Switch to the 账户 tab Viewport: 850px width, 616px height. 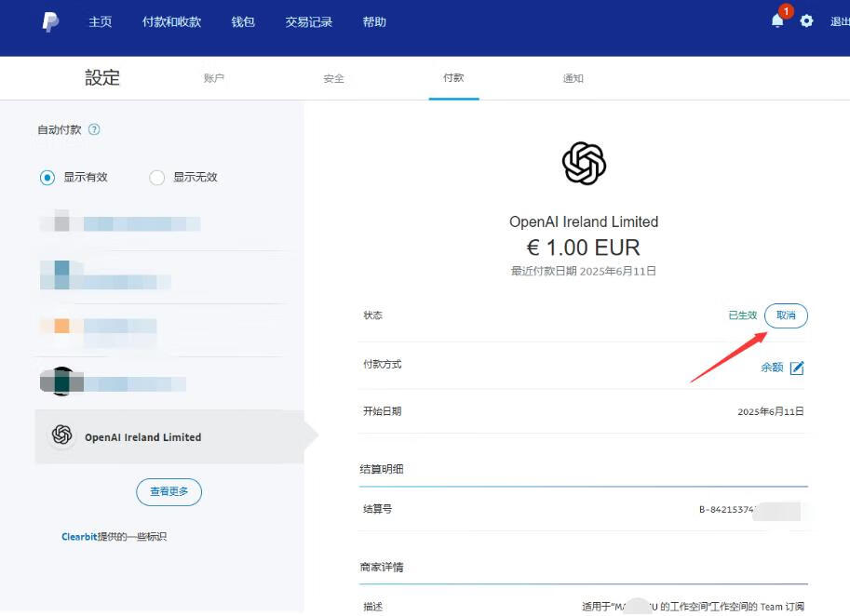(214, 79)
